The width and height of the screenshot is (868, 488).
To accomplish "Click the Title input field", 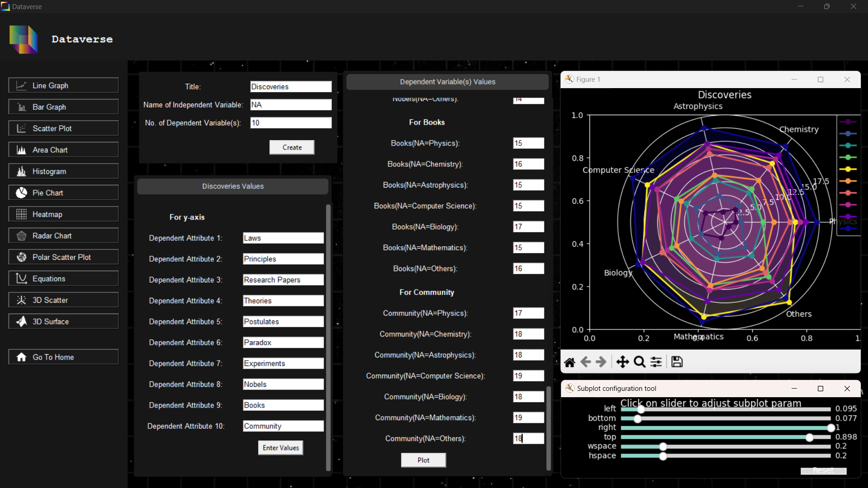I will click(291, 87).
